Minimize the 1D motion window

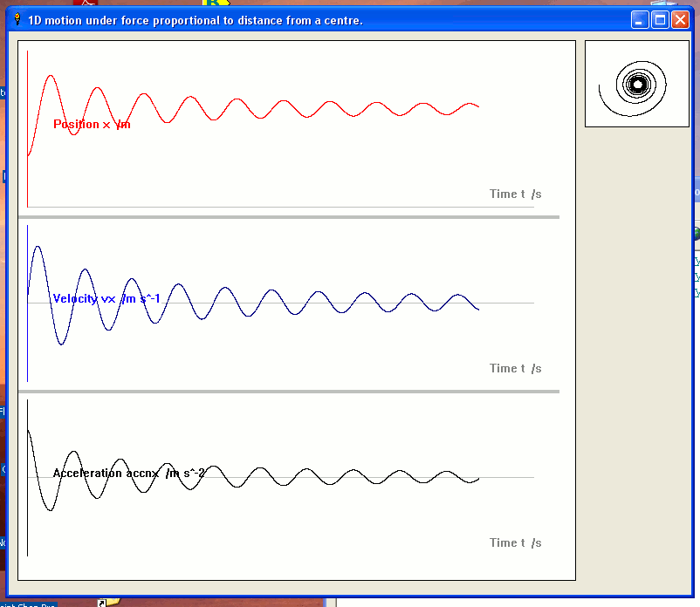641,19
